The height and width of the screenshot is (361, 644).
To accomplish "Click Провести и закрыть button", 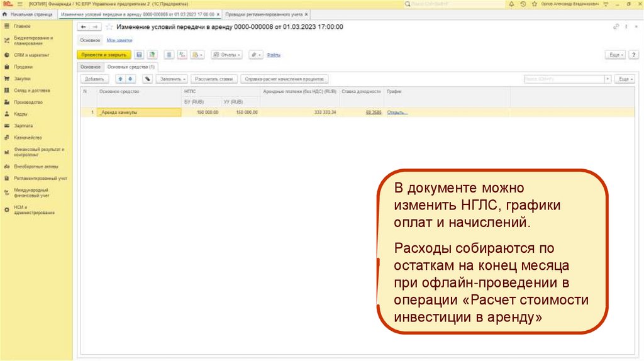I will (x=104, y=55).
